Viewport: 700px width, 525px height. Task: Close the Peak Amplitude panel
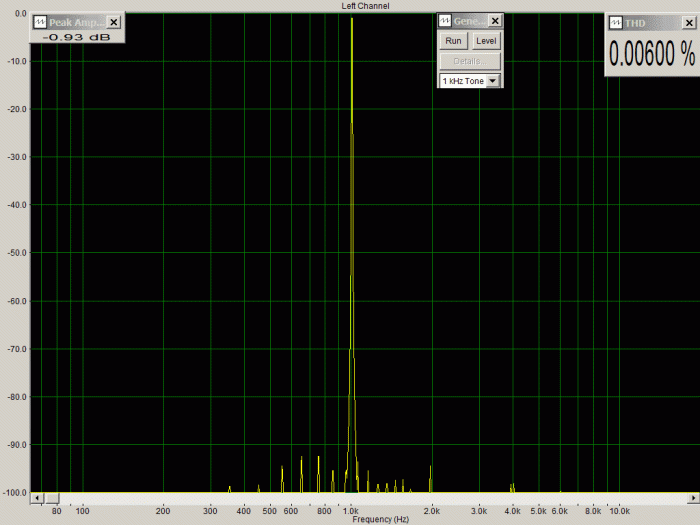pyautogui.click(x=113, y=22)
